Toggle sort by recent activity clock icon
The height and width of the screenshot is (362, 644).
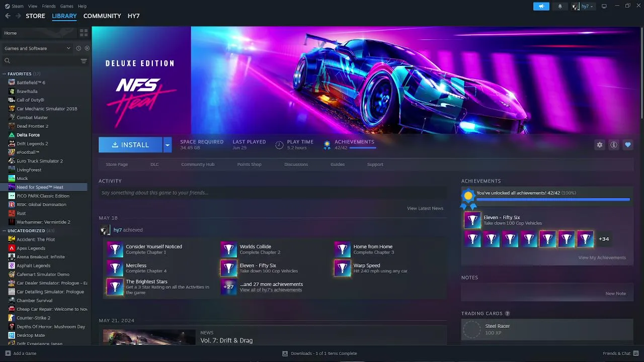pos(78,48)
